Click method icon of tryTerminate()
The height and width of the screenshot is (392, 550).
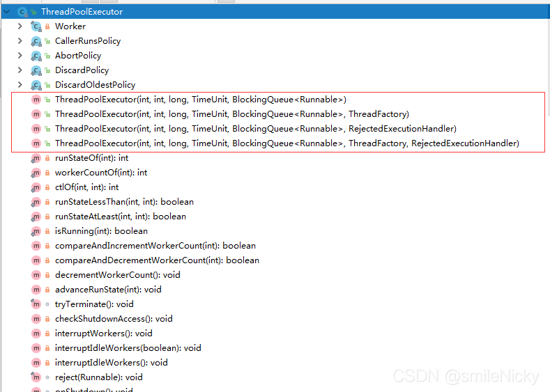click(36, 304)
